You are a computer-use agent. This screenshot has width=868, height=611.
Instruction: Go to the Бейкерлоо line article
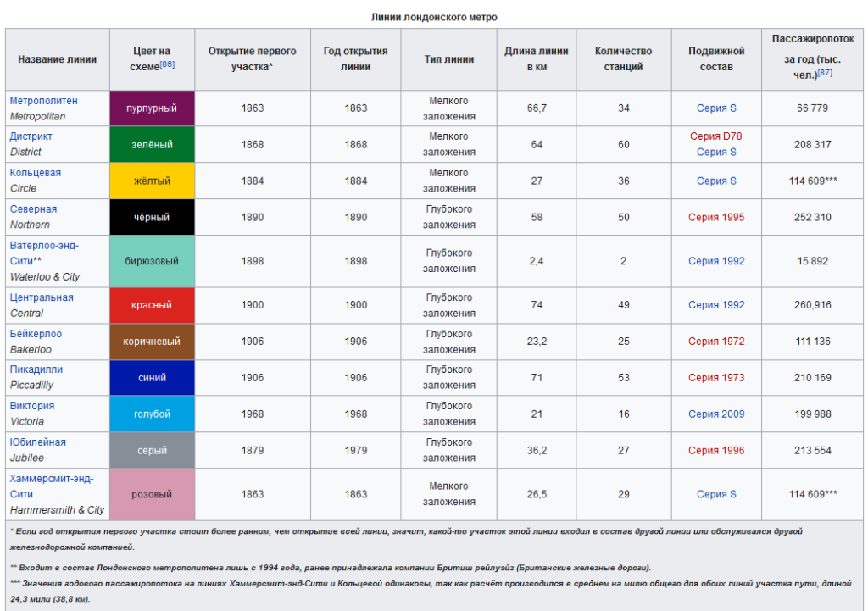click(36, 334)
